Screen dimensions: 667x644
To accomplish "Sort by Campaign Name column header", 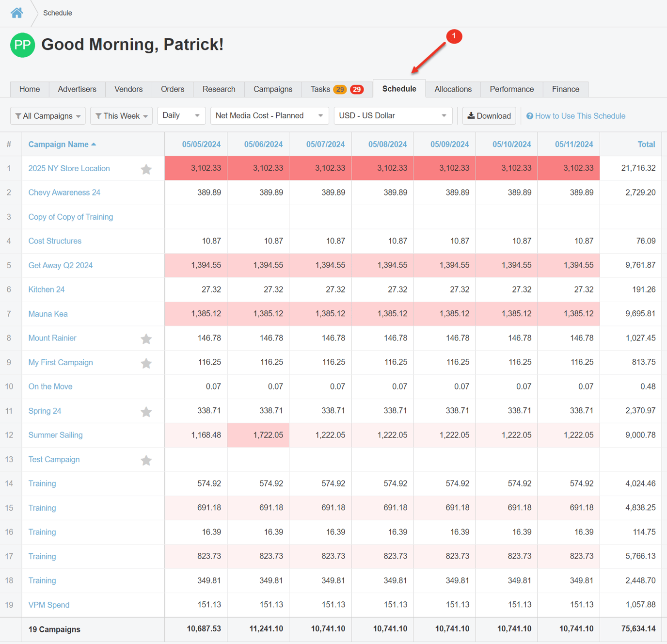I will pos(59,145).
